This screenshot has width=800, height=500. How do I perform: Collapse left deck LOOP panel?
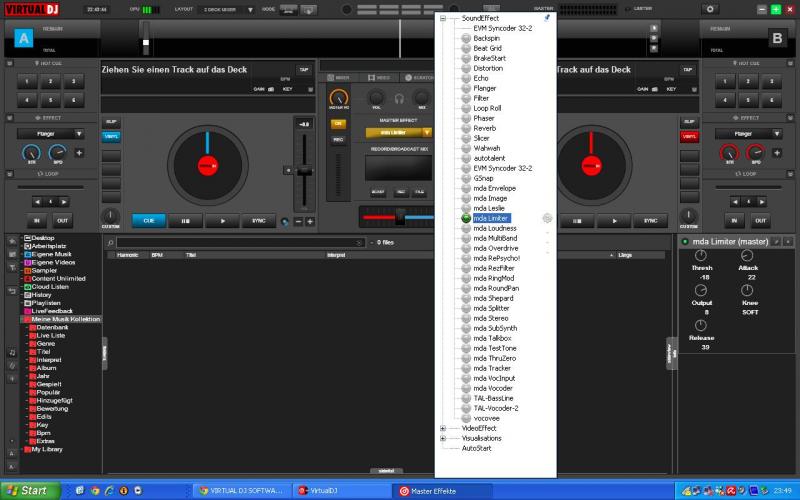(10, 174)
